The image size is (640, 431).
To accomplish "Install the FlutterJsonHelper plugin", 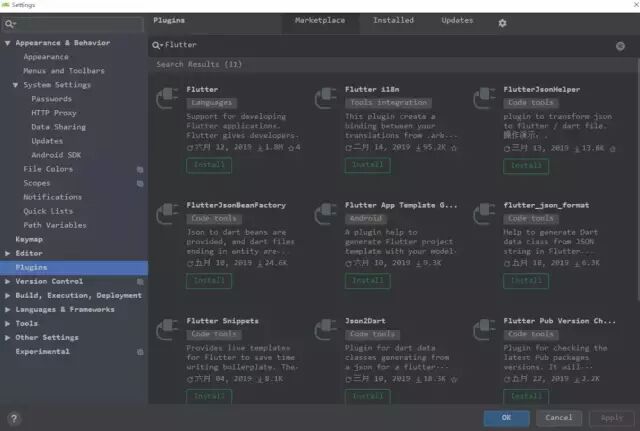I will coord(526,166).
